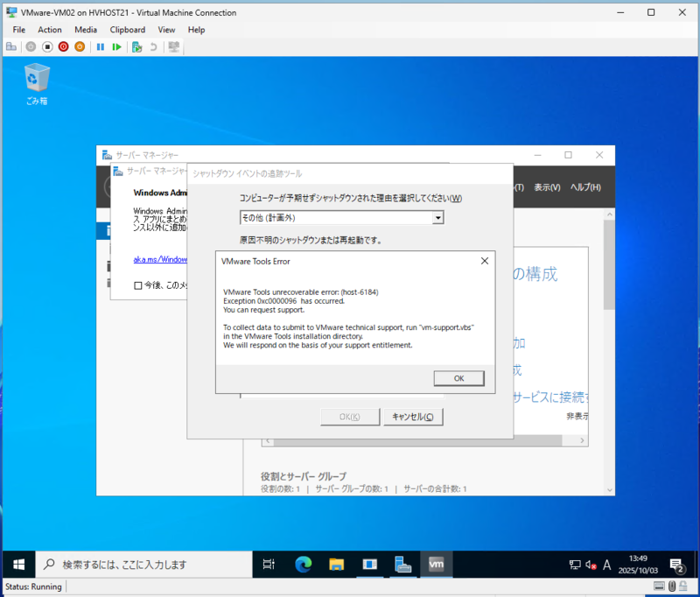Create a checkpoint using toolbar icon
Image resolution: width=700 pixels, height=597 pixels.
137,46
